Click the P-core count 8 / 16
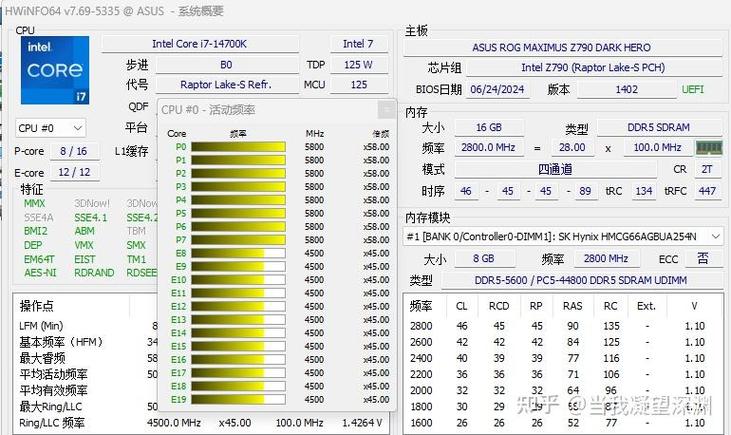731x435 pixels. pos(74,151)
